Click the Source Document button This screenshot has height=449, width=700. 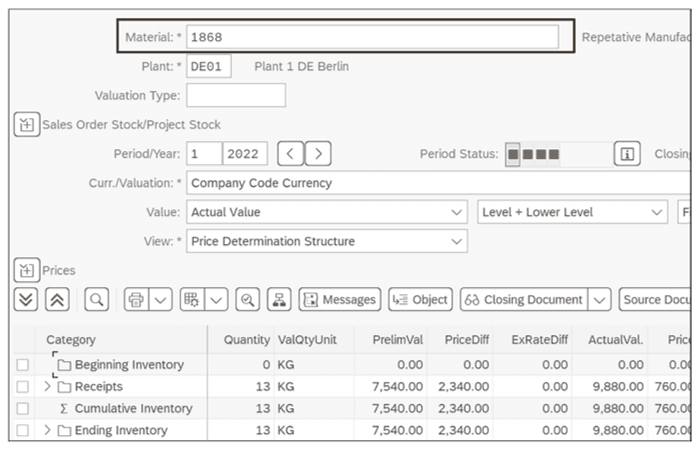tap(655, 299)
